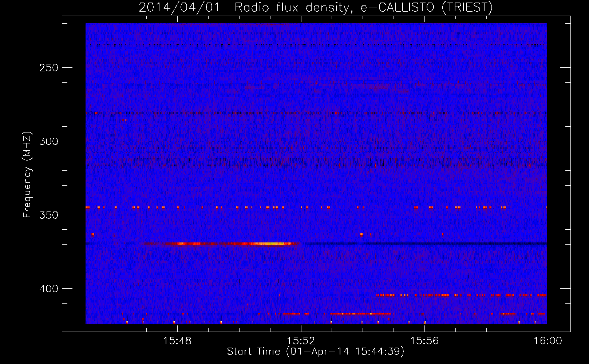
Task: Click the 300 frequency tick label
Action: tap(49, 141)
